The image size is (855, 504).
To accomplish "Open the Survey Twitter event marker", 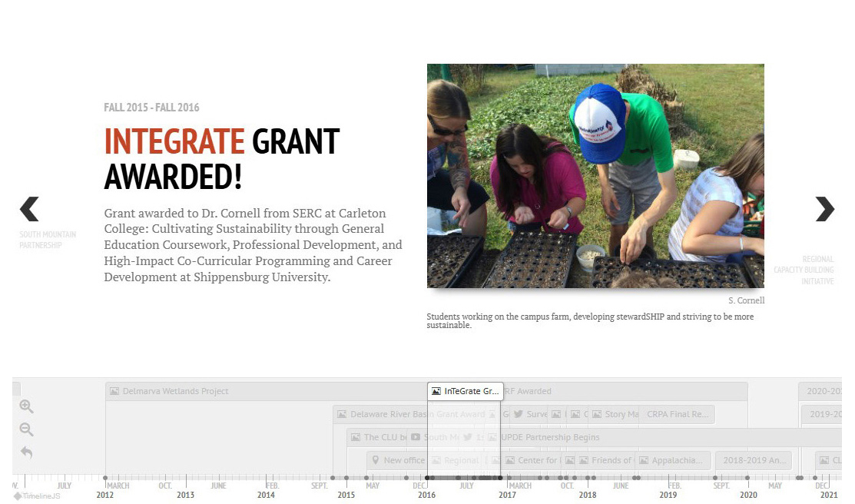I will 531,414.
